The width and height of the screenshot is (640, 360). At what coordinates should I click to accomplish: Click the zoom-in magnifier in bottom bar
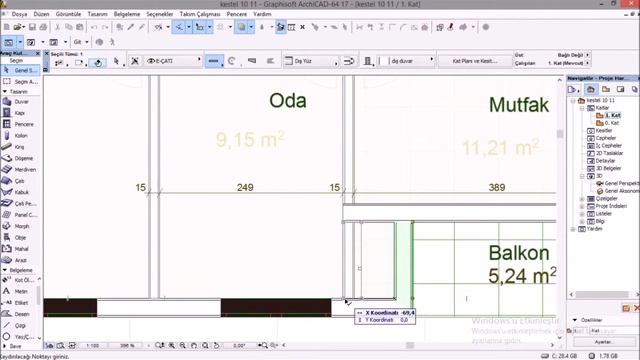(x=172, y=346)
